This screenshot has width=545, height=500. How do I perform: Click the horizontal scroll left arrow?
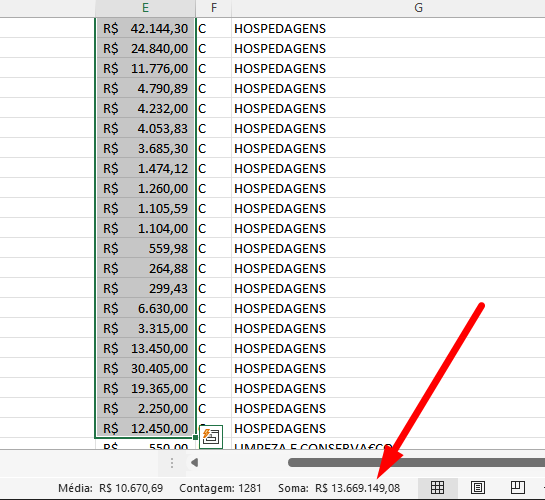point(195,462)
